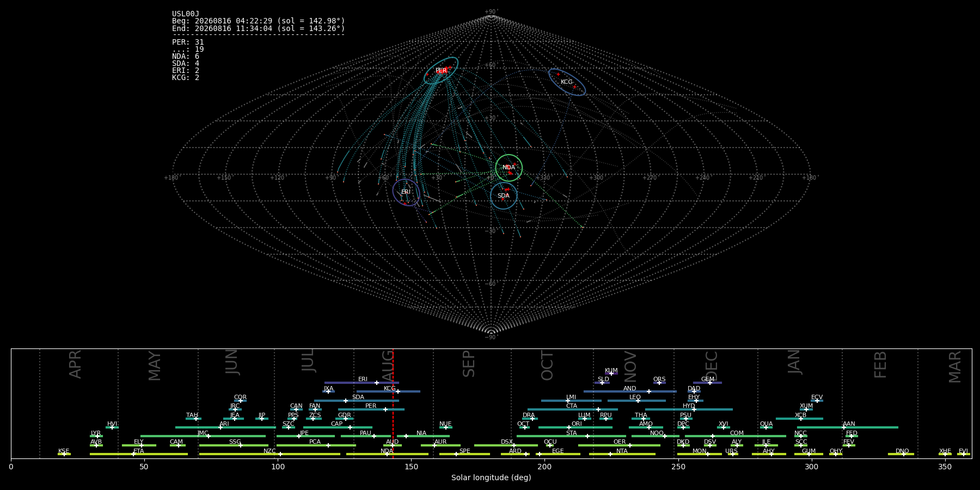This screenshot has width=980, height=490.
Task: Click the +300 longitude label on the map
Action: 597,178
